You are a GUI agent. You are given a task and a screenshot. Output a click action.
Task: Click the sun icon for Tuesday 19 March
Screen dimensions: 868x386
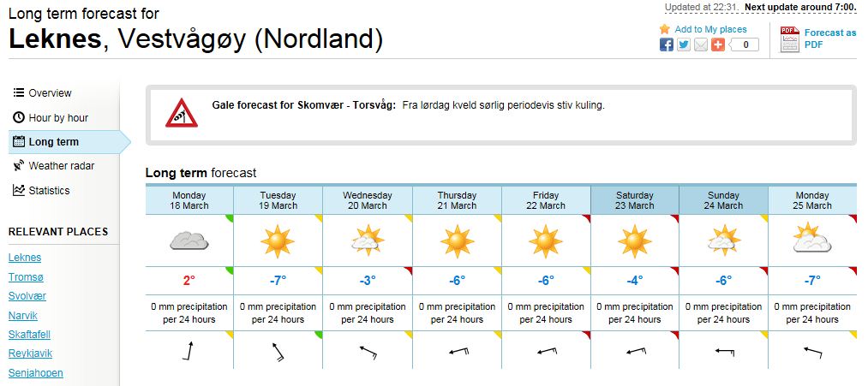[x=278, y=241]
